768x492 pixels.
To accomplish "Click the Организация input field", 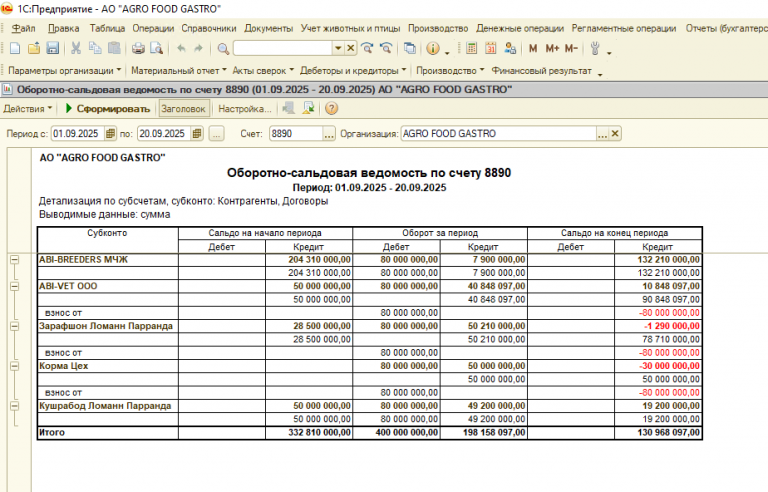I will [499, 133].
